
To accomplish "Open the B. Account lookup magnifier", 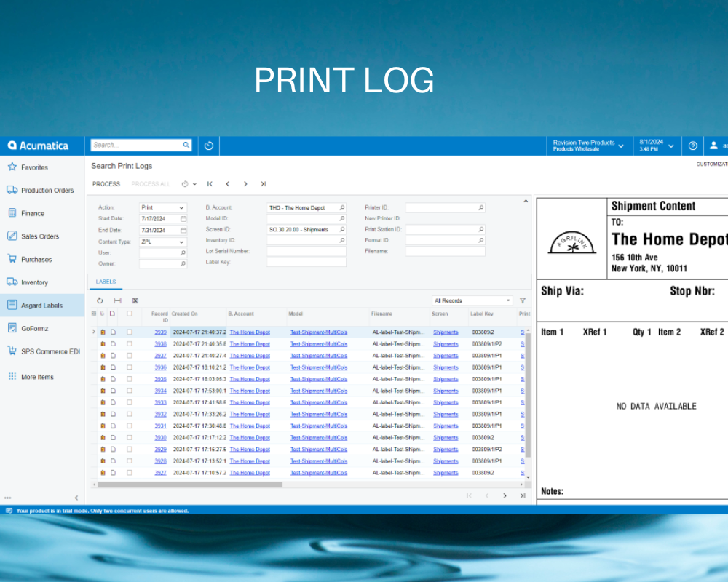I will [342, 207].
